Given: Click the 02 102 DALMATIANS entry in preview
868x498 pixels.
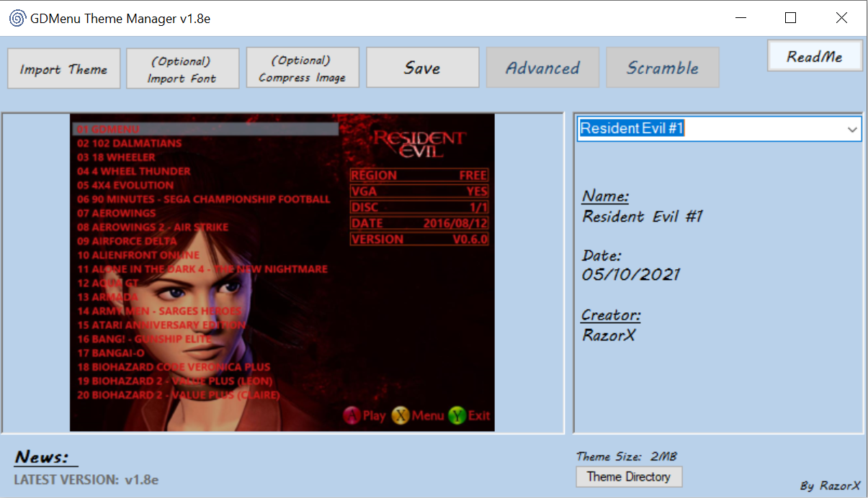Looking at the screenshot, I should 130,143.
